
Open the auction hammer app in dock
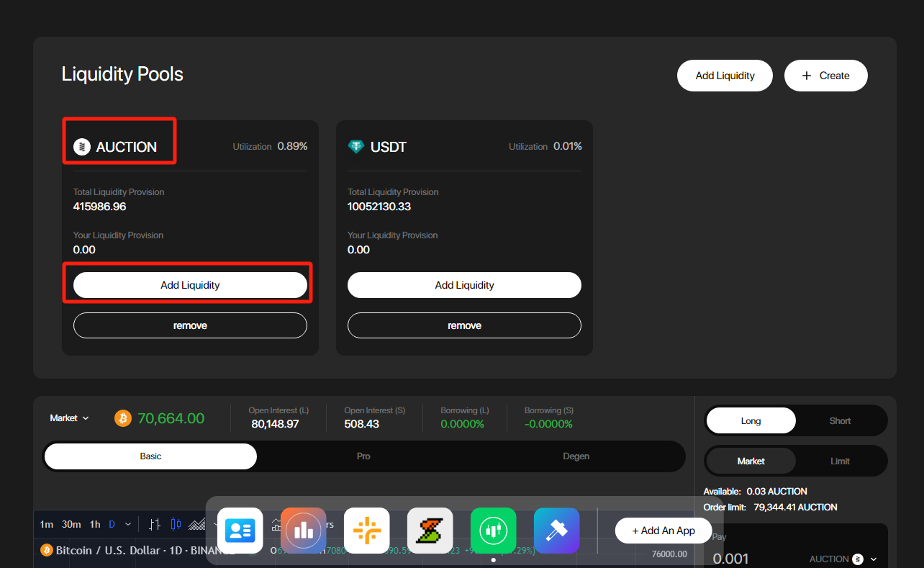[557, 531]
